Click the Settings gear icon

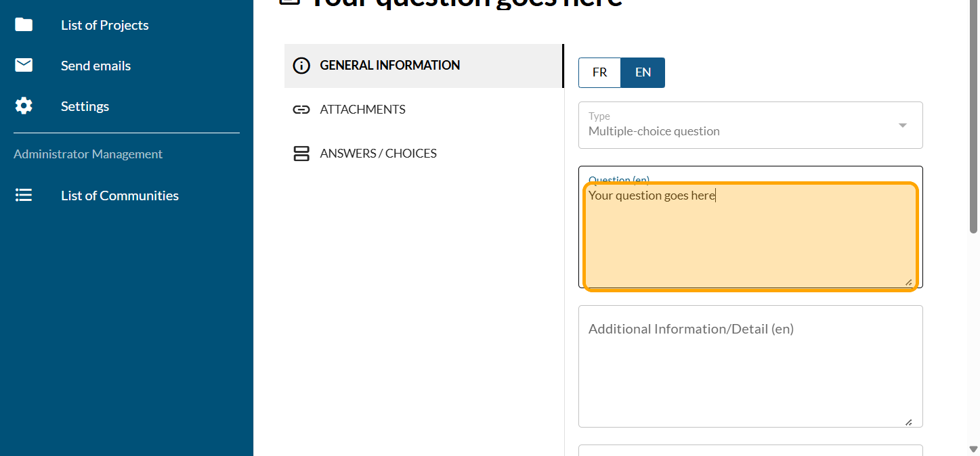tap(24, 106)
